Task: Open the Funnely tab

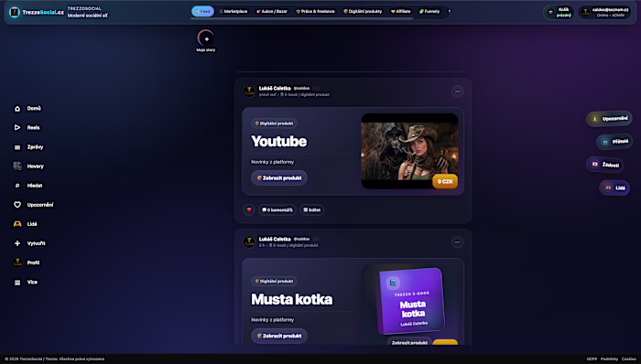Action: click(429, 11)
